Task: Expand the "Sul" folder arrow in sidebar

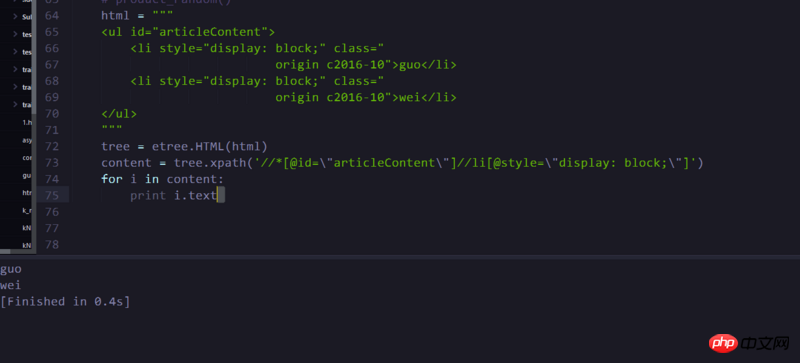Action: (x=15, y=17)
